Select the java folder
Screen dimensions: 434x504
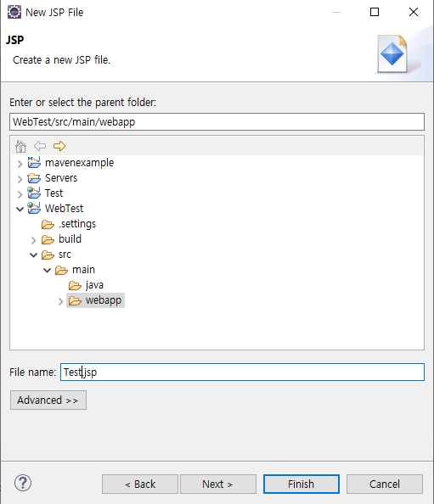(x=86, y=285)
